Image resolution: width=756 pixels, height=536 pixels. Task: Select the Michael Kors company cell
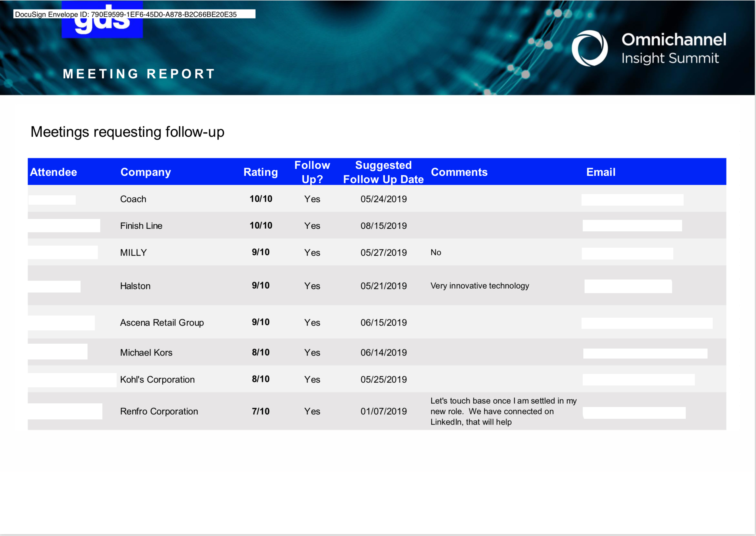[x=146, y=352]
